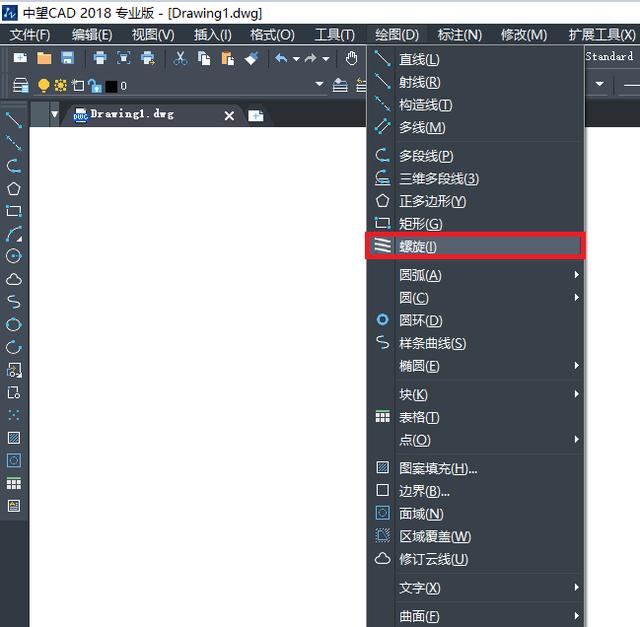Choose 修订云线(U) from the draw menu
Viewport: 640px width, 627px height.
click(x=476, y=559)
